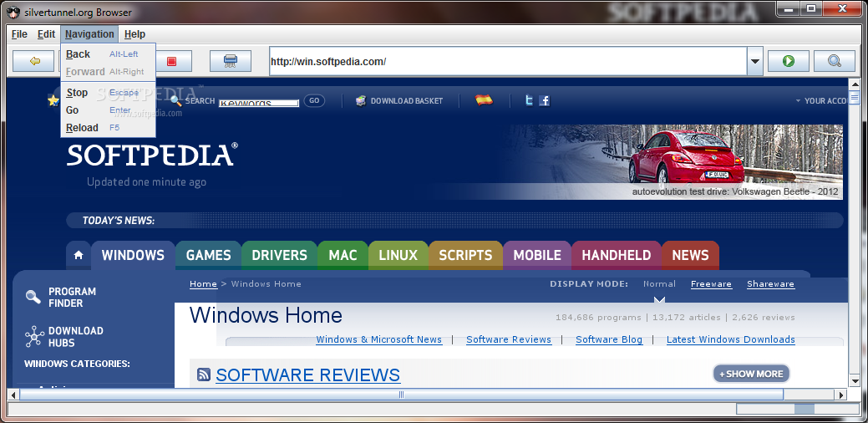Switch to the Handheld tab

(617, 255)
